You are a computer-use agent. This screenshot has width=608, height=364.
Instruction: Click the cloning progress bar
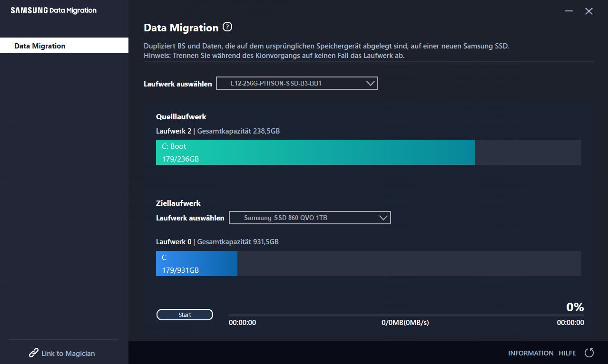click(x=406, y=315)
